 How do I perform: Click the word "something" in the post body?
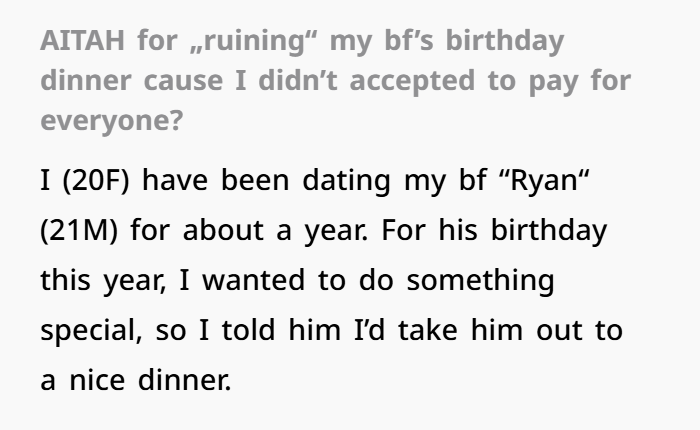[480, 281]
